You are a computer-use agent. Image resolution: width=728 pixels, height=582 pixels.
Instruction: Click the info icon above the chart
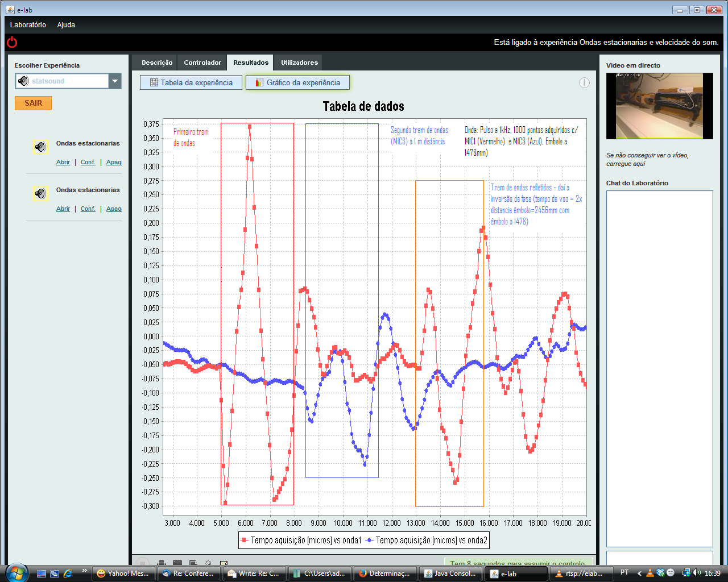point(584,82)
